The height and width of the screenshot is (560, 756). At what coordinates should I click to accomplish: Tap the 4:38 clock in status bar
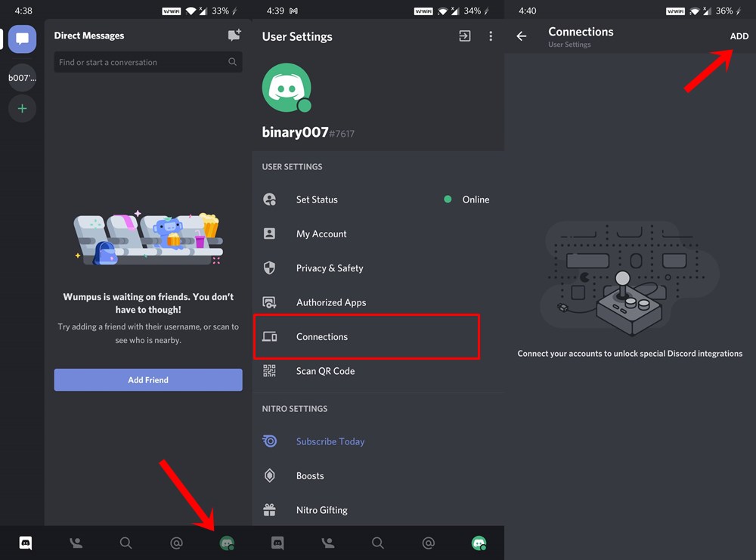tap(23, 11)
